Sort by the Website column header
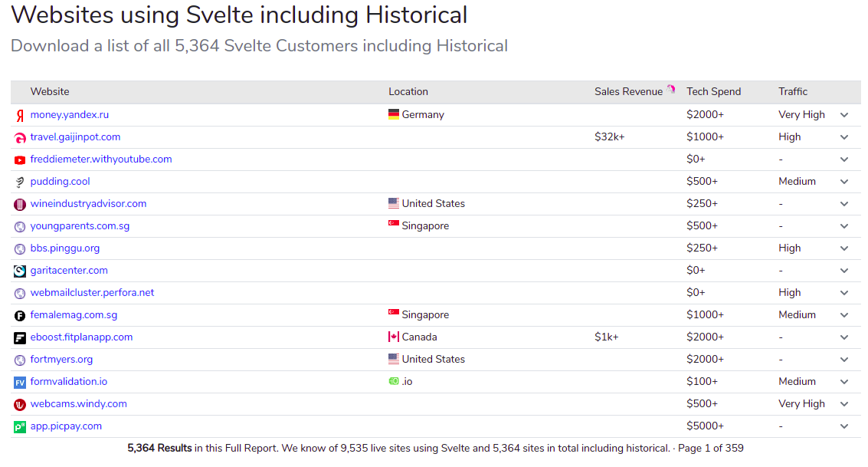The height and width of the screenshot is (467, 868). 50,92
